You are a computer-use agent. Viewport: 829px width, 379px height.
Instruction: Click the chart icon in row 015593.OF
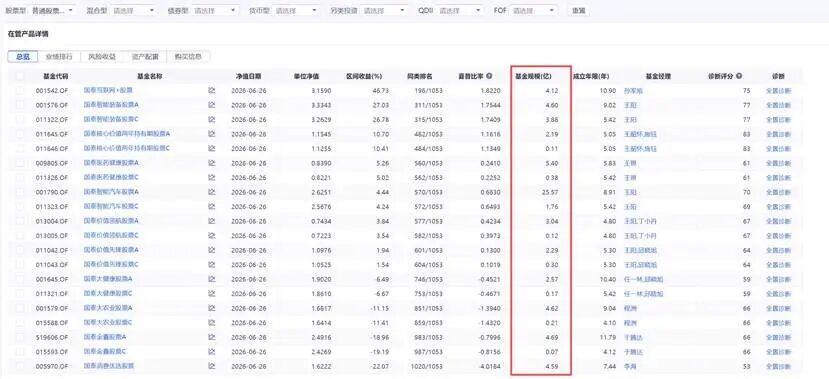[212, 351]
